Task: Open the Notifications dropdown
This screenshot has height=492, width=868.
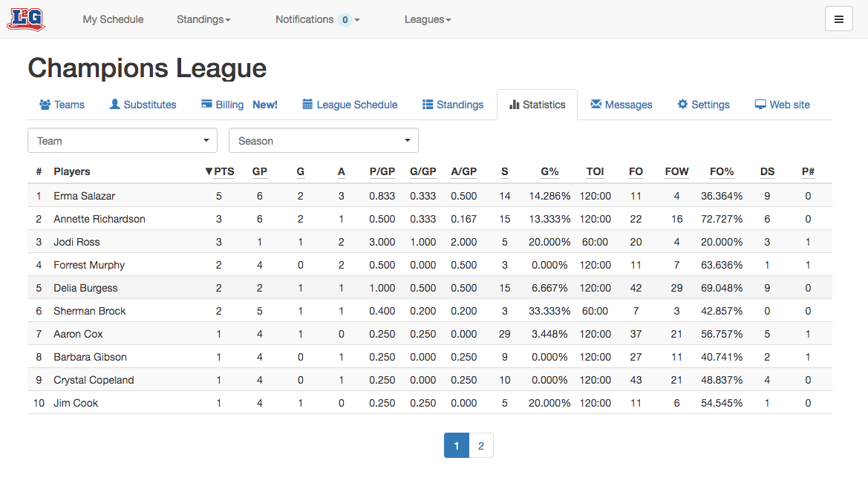Action: click(318, 19)
